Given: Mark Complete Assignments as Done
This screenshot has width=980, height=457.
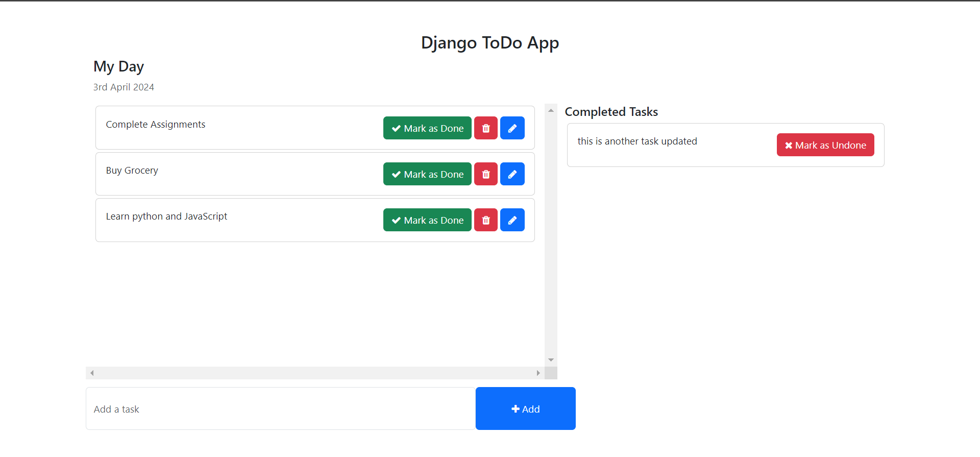Looking at the screenshot, I should [427, 128].
